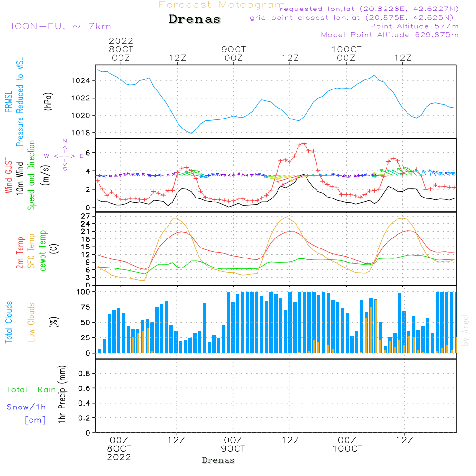Viewport: 476px width, 476px height.
Task: Click the grid point closest lon,lat text
Action: tap(355, 18)
